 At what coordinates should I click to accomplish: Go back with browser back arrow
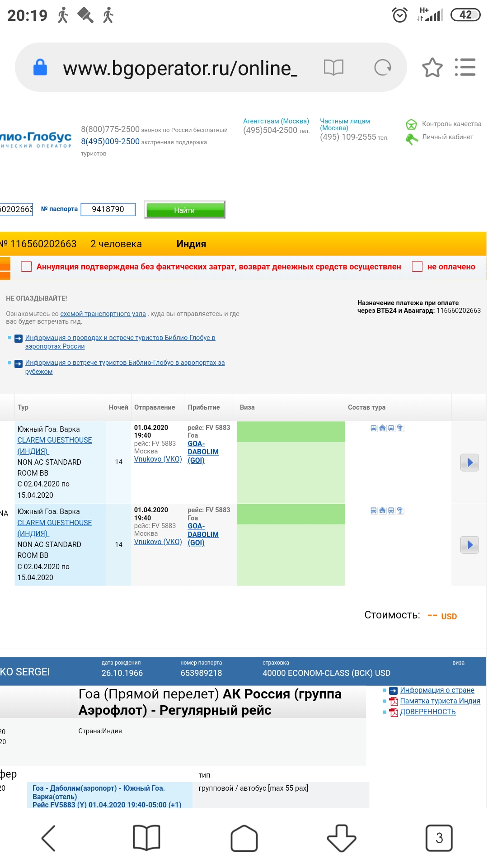[49, 838]
